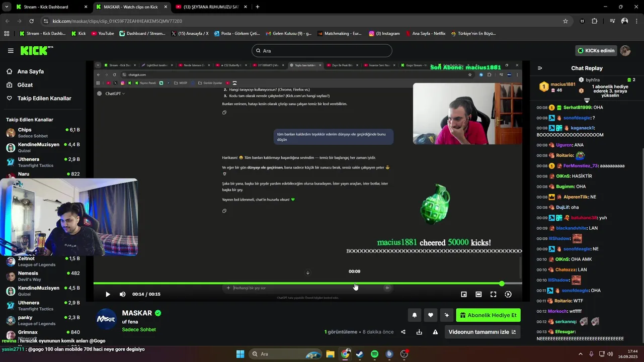Open panky channel in sidebar
Viewport: 644px width, 362px height.
[x=43, y=320]
